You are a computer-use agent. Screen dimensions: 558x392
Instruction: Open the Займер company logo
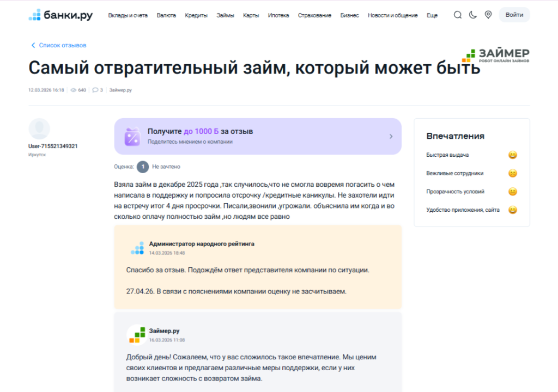[x=495, y=55]
